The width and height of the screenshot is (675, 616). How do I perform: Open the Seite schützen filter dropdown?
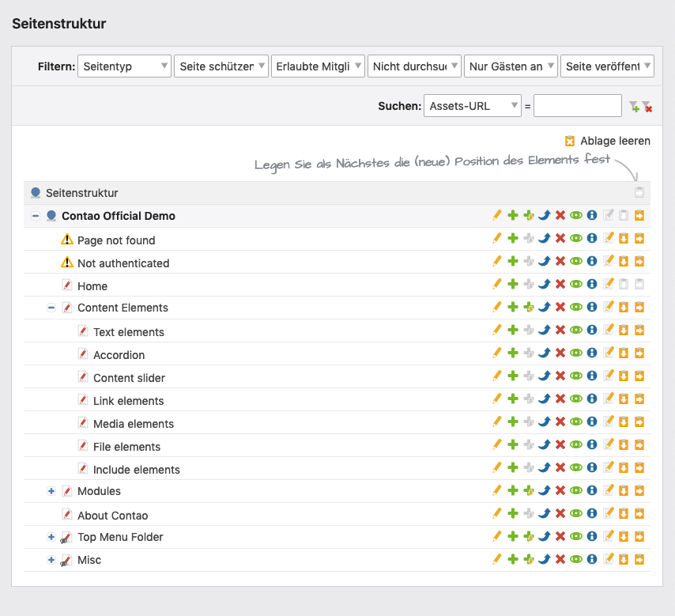(x=221, y=66)
